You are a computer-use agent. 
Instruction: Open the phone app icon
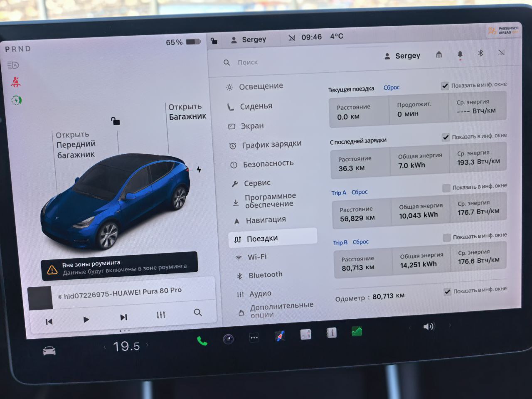(202, 341)
